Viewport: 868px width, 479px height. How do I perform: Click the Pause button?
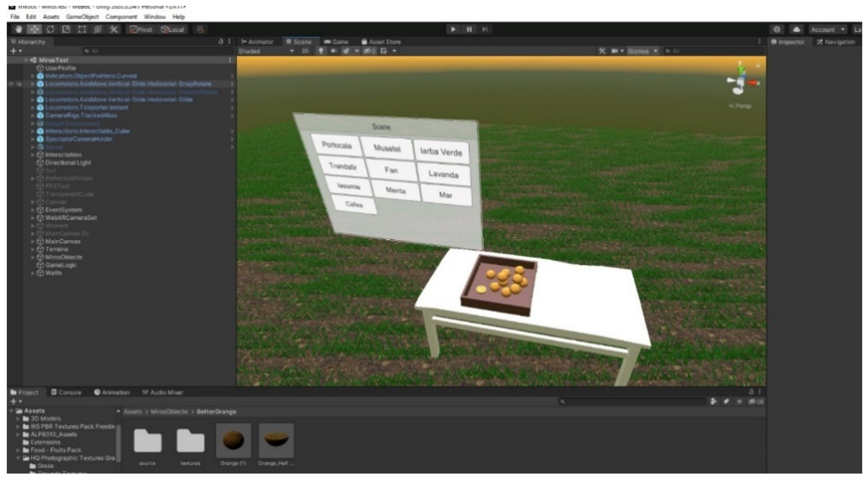click(469, 30)
